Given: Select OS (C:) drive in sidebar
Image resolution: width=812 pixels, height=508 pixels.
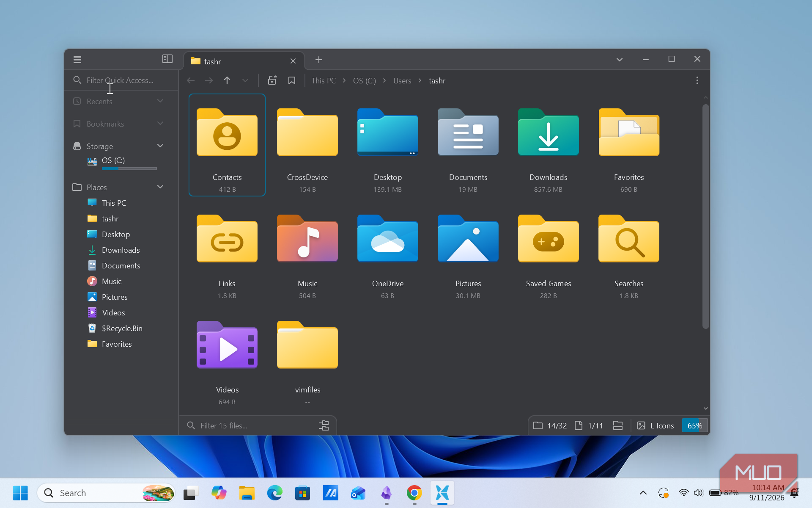Looking at the screenshot, I should click(122, 163).
